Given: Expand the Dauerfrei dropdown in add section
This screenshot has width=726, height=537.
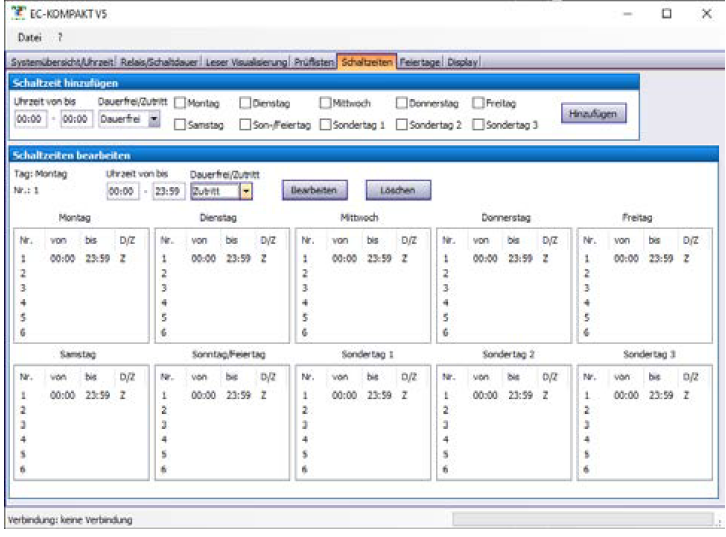Looking at the screenshot, I should pos(154,119).
